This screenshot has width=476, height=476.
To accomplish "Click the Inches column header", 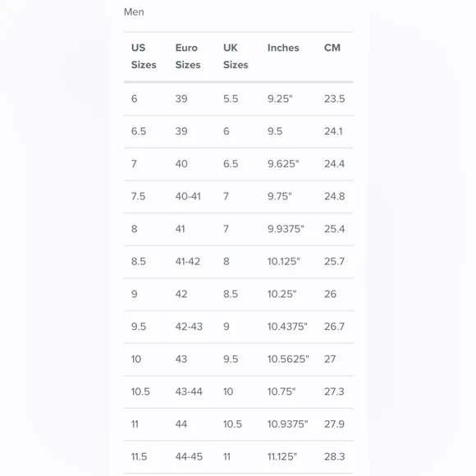I will [x=283, y=48].
